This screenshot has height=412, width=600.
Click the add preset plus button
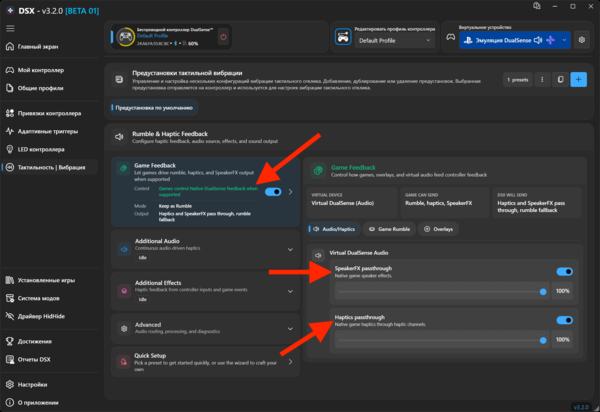[x=578, y=80]
